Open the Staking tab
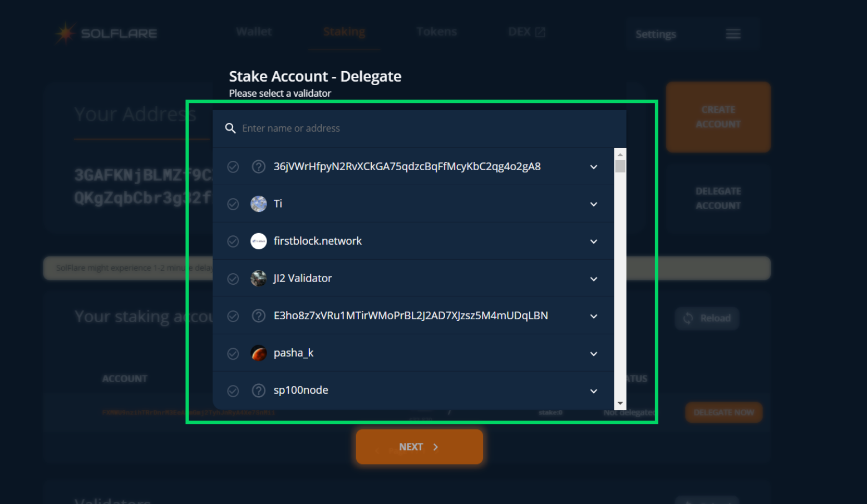 click(344, 32)
